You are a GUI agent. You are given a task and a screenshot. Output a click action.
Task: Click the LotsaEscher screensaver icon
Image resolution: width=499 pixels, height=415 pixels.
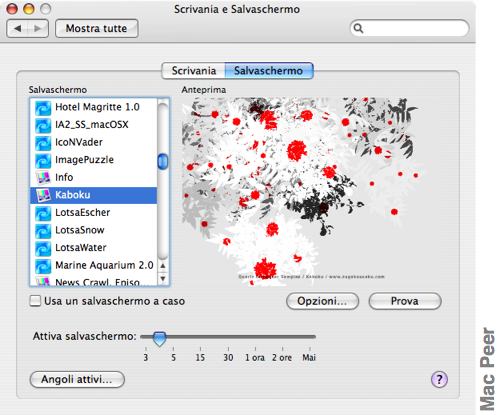tap(43, 213)
